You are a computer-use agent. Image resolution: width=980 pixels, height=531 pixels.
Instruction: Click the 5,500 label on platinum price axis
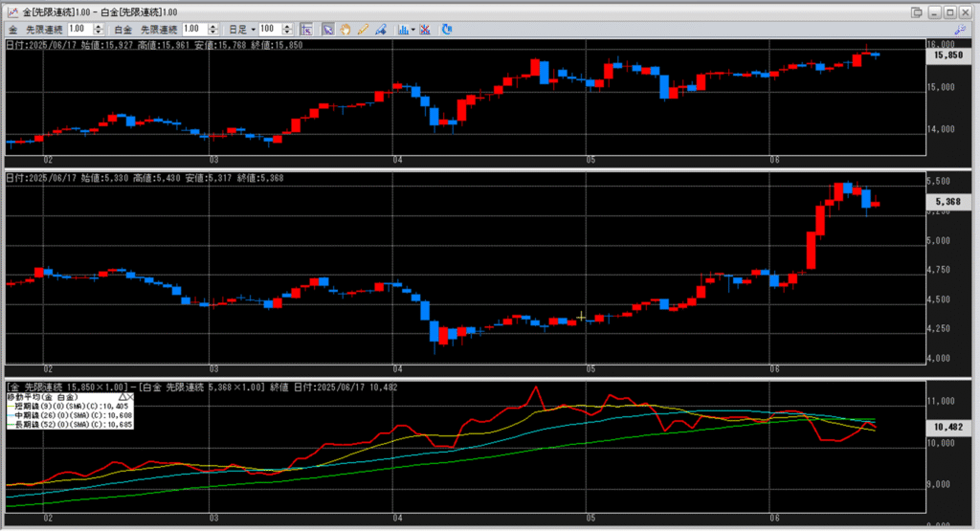939,181
